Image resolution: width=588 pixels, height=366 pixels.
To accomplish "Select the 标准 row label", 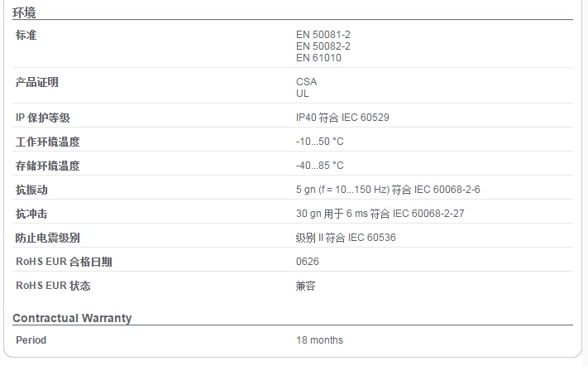I will tap(26, 35).
